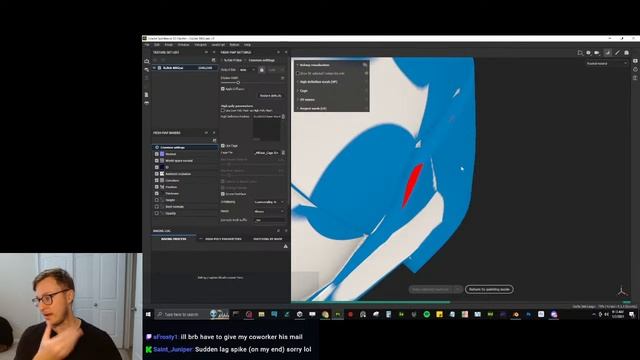640x360 pixels.
Task: Click the mesh map bakers list options icon
Action: click(214, 140)
